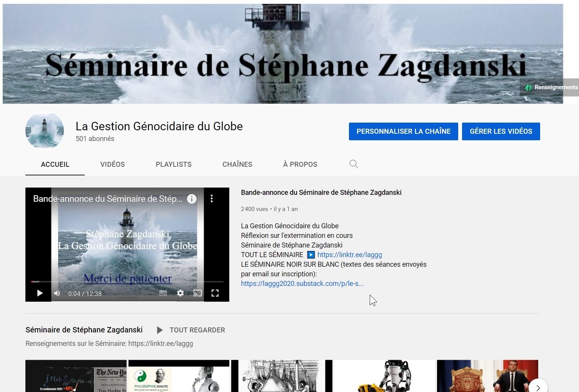Cast the video to another screen
This screenshot has width=579, height=392.
coord(197,293)
